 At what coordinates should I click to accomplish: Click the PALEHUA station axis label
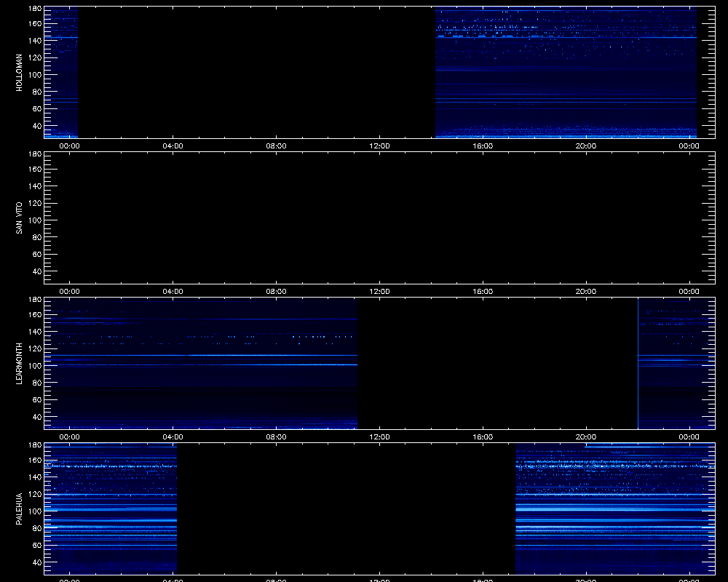pos(19,509)
